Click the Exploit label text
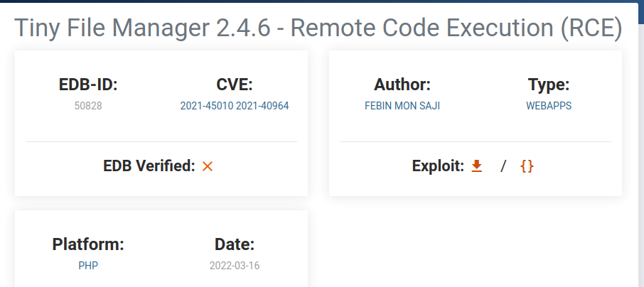The width and height of the screenshot is (644, 287). [x=438, y=166]
